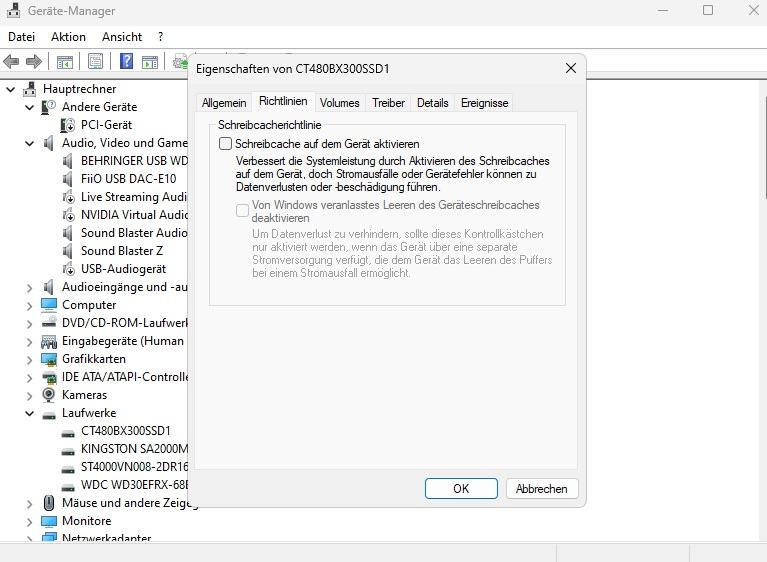Select the Monitore category icon

(49, 521)
